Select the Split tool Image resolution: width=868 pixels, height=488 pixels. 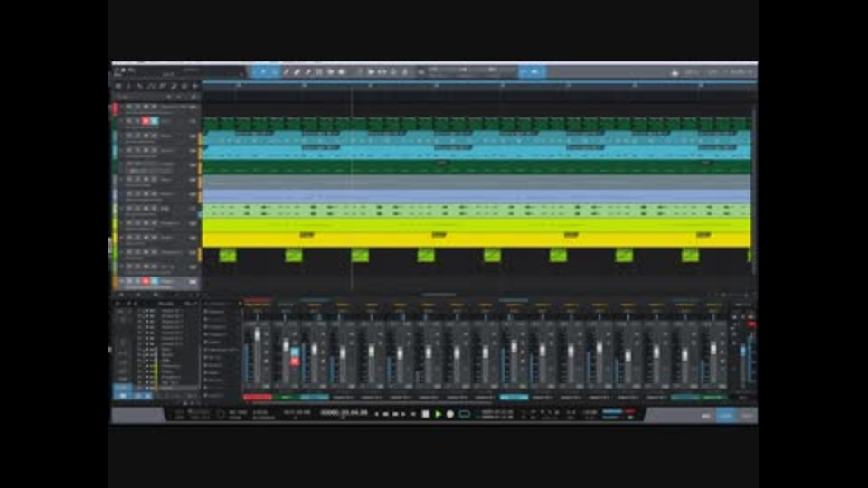click(287, 71)
